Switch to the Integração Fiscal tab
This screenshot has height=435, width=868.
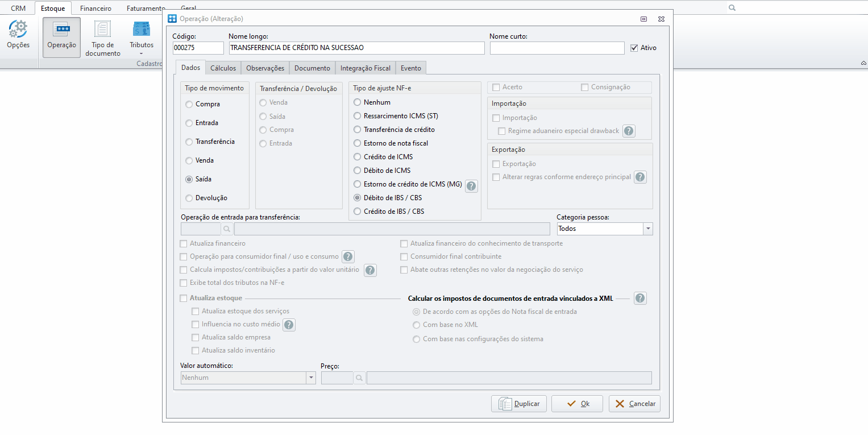[366, 68]
